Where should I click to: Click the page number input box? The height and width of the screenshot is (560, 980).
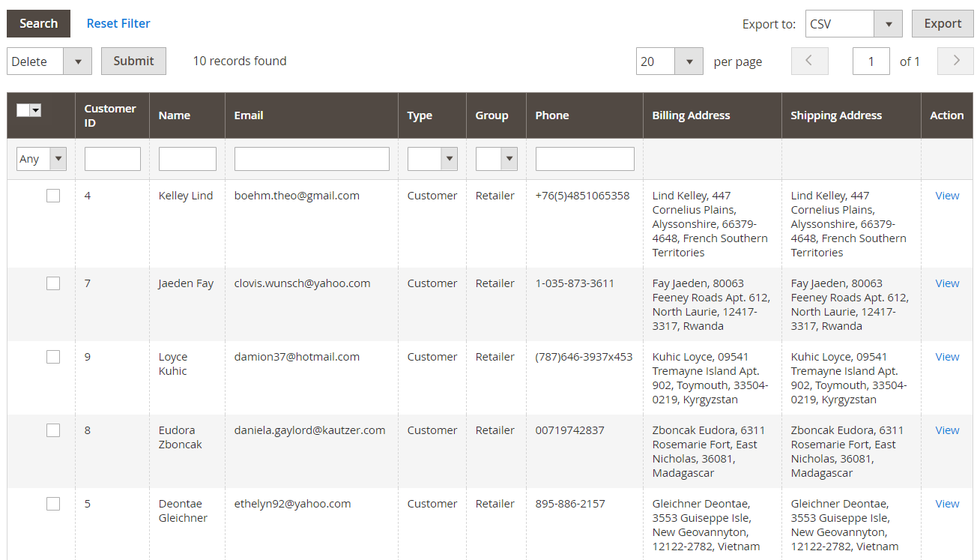tap(871, 61)
